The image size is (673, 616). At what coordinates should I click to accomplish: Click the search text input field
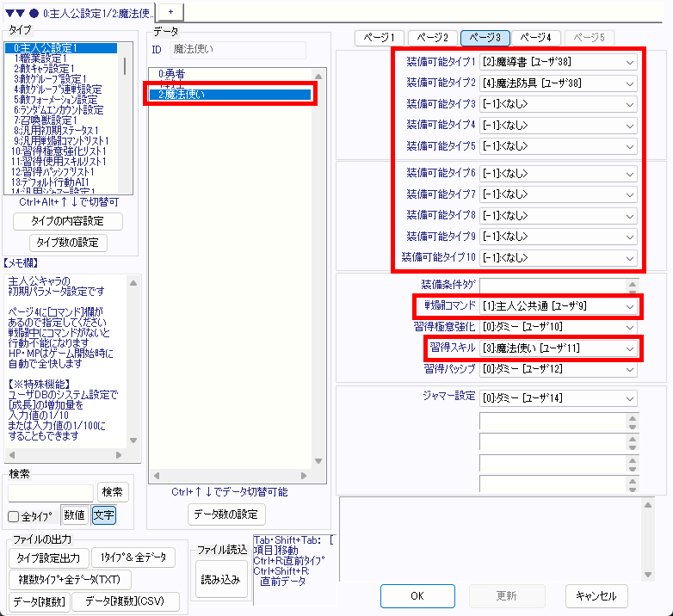(51, 492)
